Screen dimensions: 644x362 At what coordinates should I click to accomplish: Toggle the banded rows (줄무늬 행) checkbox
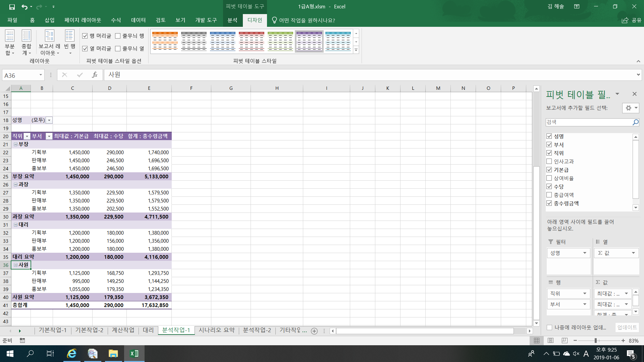[118, 36]
